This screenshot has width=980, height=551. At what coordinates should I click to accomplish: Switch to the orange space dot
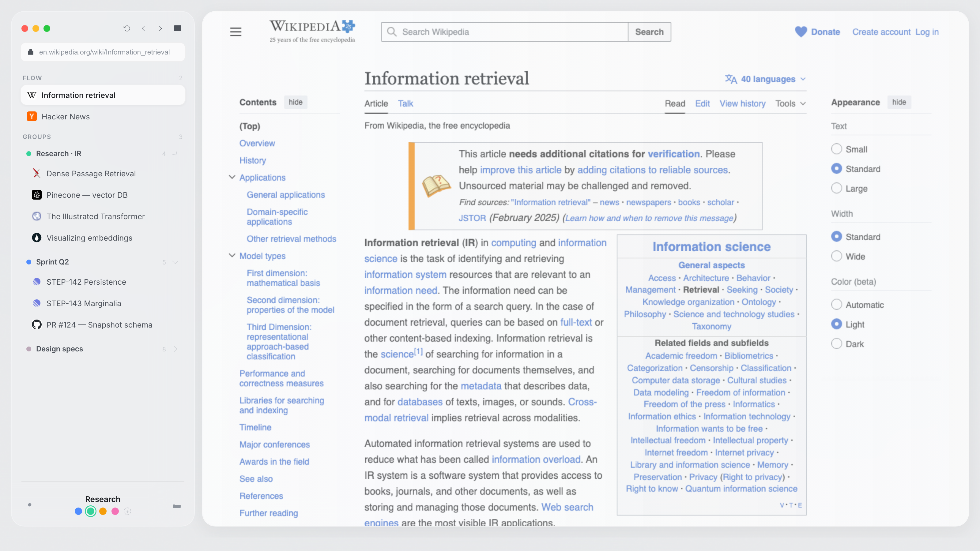point(103,512)
